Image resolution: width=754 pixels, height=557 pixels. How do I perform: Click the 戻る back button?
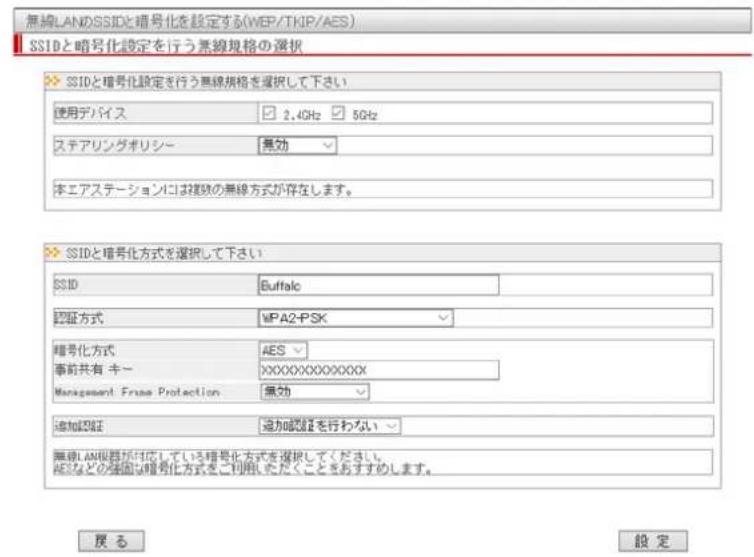(111, 541)
